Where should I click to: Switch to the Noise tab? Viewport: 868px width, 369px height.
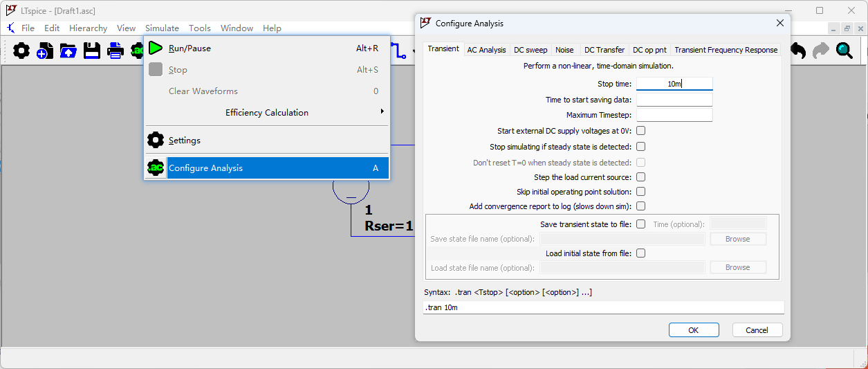564,50
